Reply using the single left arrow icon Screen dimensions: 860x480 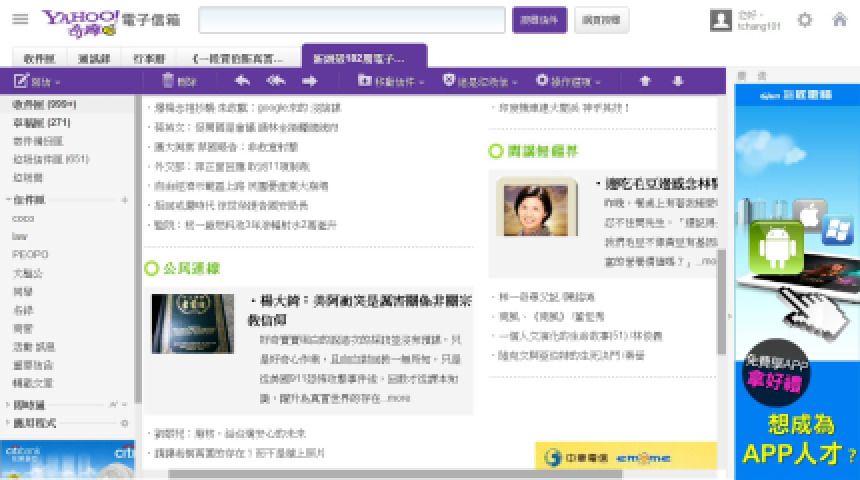tap(242, 81)
